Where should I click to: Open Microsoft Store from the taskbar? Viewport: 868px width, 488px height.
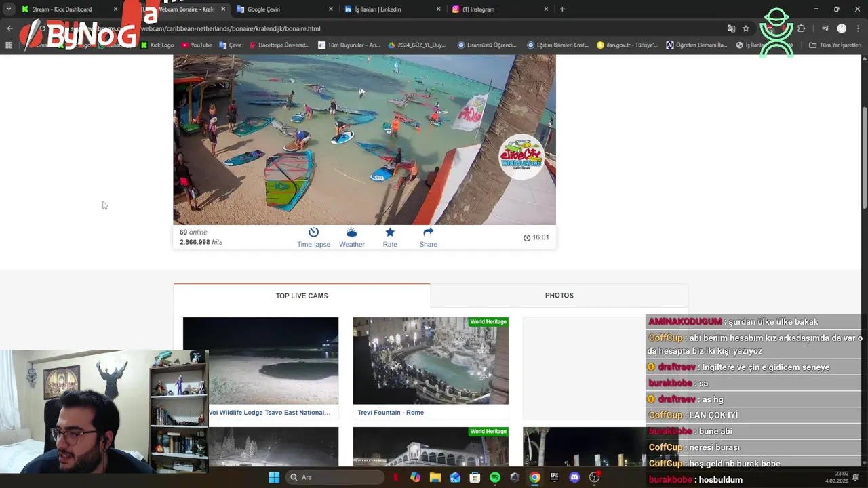pyautogui.click(x=475, y=477)
